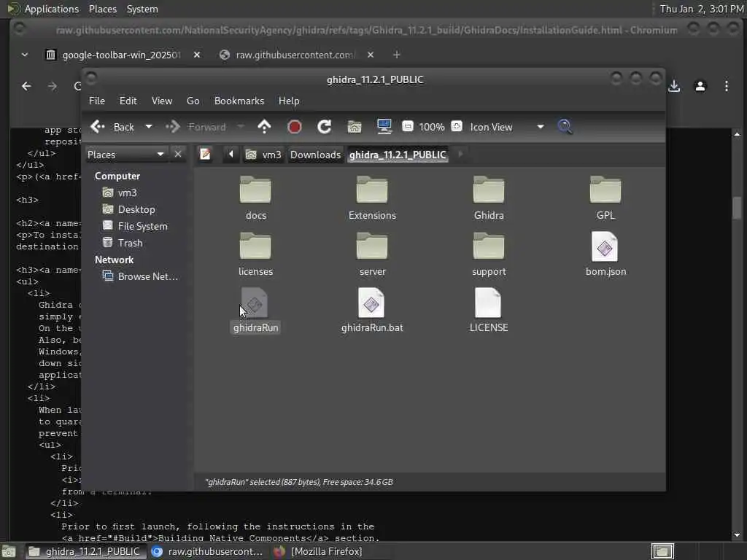The width and height of the screenshot is (747, 560).
Task: Reload the current folder
Action: (325, 127)
